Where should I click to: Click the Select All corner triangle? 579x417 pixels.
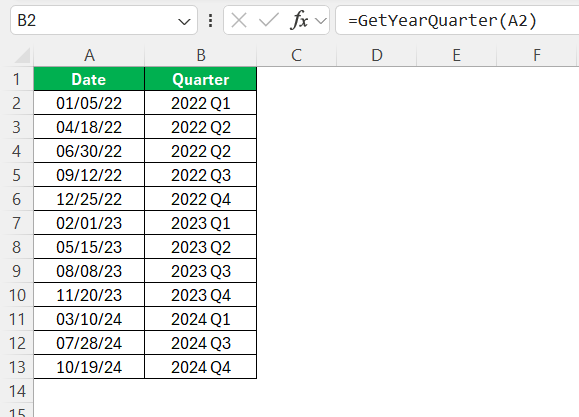(22, 55)
